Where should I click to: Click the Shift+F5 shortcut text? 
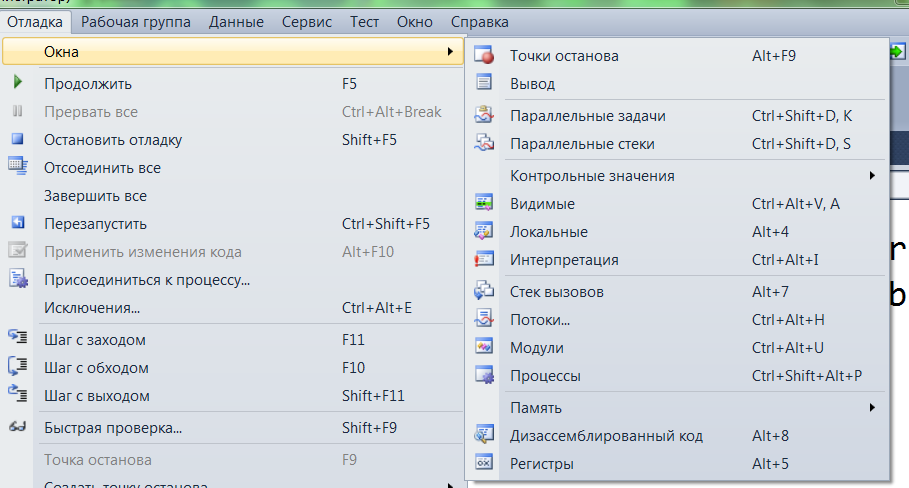[x=369, y=140]
